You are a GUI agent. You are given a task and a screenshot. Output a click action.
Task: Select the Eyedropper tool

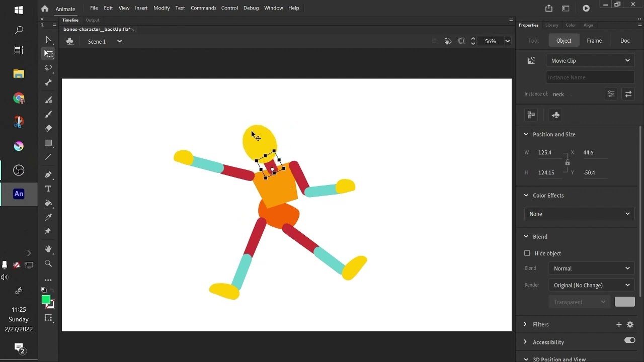tap(48, 217)
